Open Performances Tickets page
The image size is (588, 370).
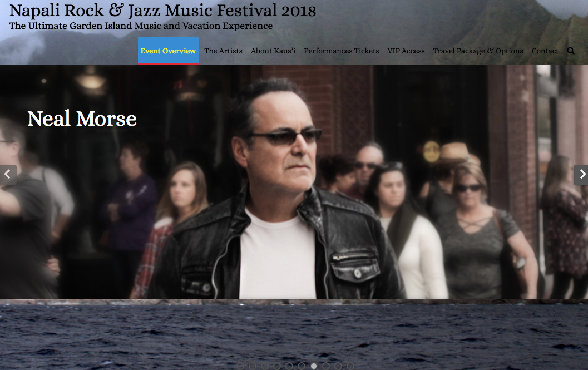(341, 51)
